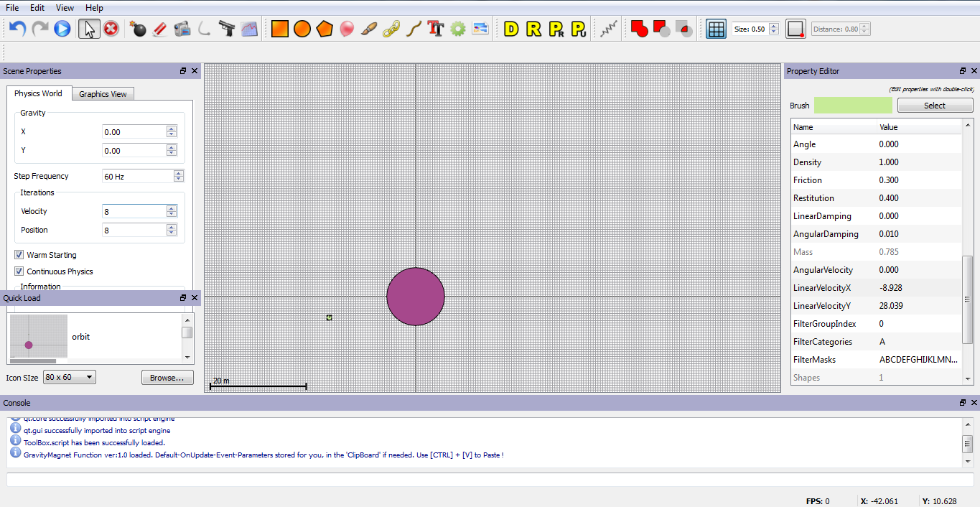The height and width of the screenshot is (507, 980).
Task: Switch to the Graphics View tab
Action: (103, 93)
